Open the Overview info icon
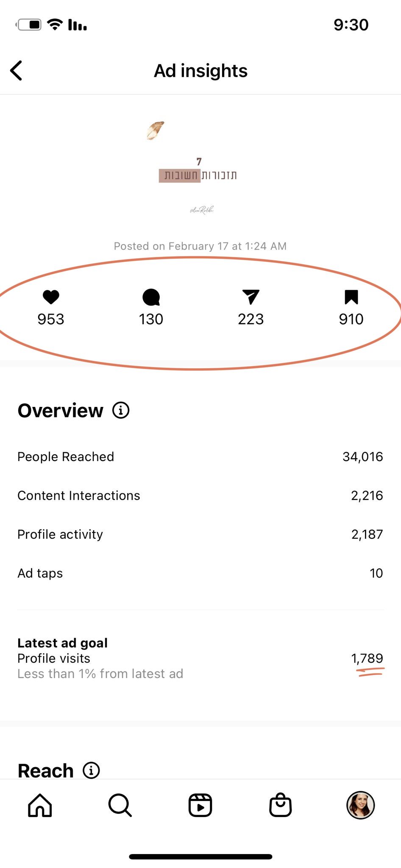The width and height of the screenshot is (401, 868). pos(121,410)
